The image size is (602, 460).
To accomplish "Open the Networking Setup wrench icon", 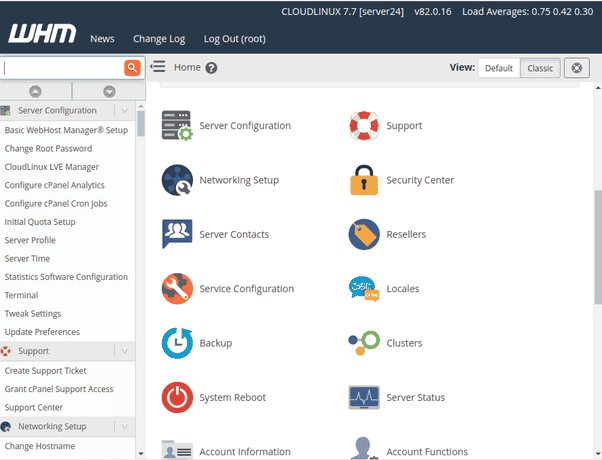I will 177,180.
